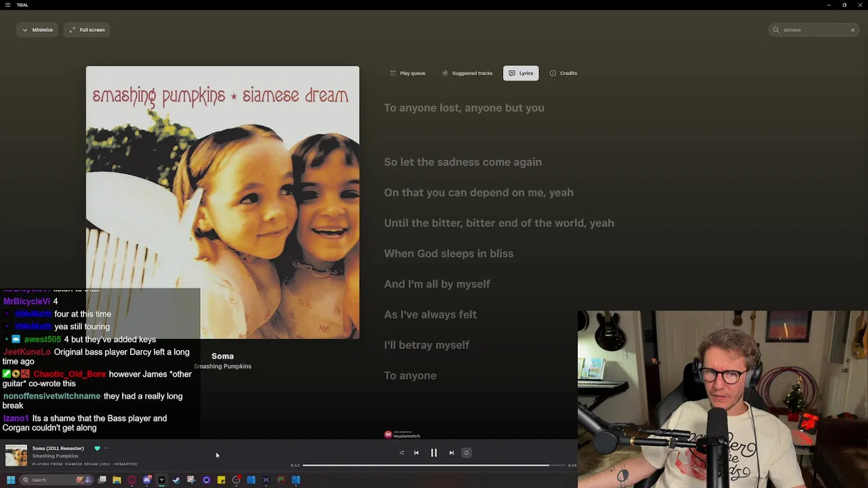Jump to lyric 'And I'm all by myself'

[437, 284]
